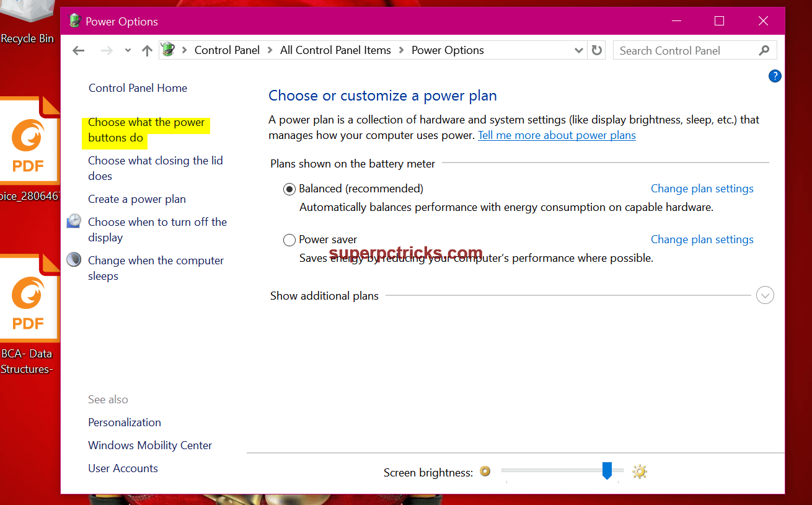Refresh the Power Options page

pos(596,50)
